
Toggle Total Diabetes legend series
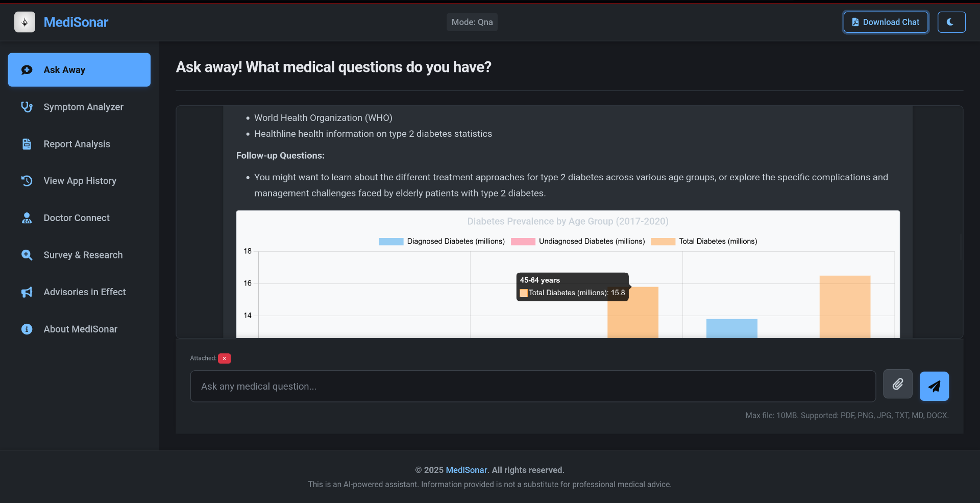704,242
